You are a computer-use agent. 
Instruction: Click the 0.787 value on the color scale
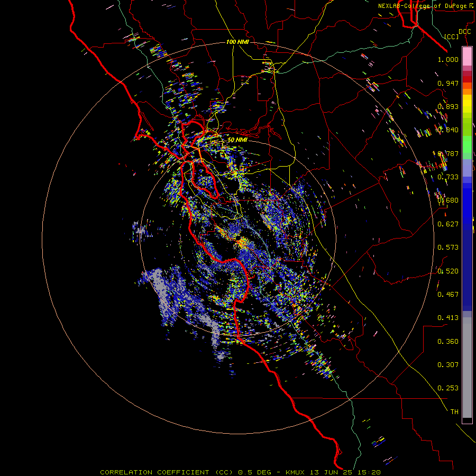tap(448, 153)
